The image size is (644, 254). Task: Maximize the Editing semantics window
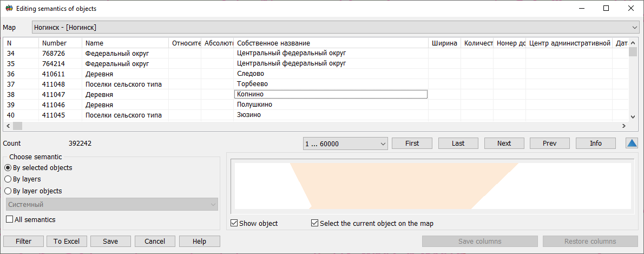pos(606,9)
